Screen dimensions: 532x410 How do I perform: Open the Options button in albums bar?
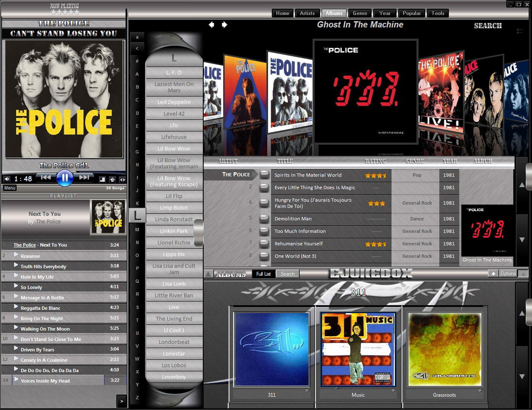coord(508,274)
